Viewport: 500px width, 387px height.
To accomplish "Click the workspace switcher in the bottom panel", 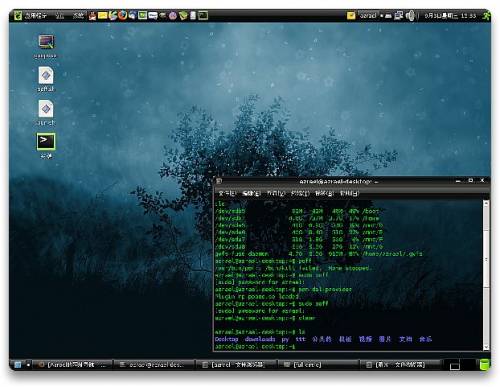I will [x=461, y=365].
